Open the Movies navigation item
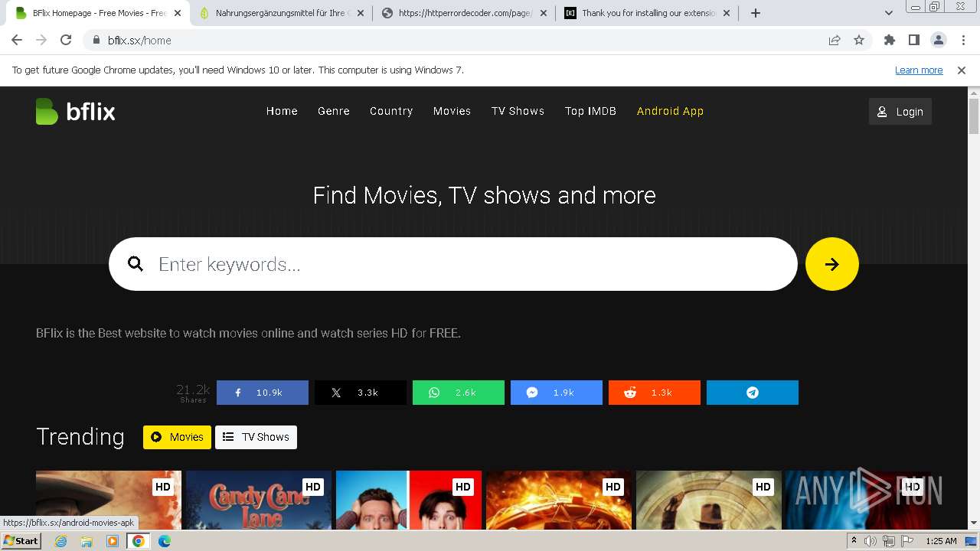Image resolution: width=980 pixels, height=551 pixels. coord(452,111)
